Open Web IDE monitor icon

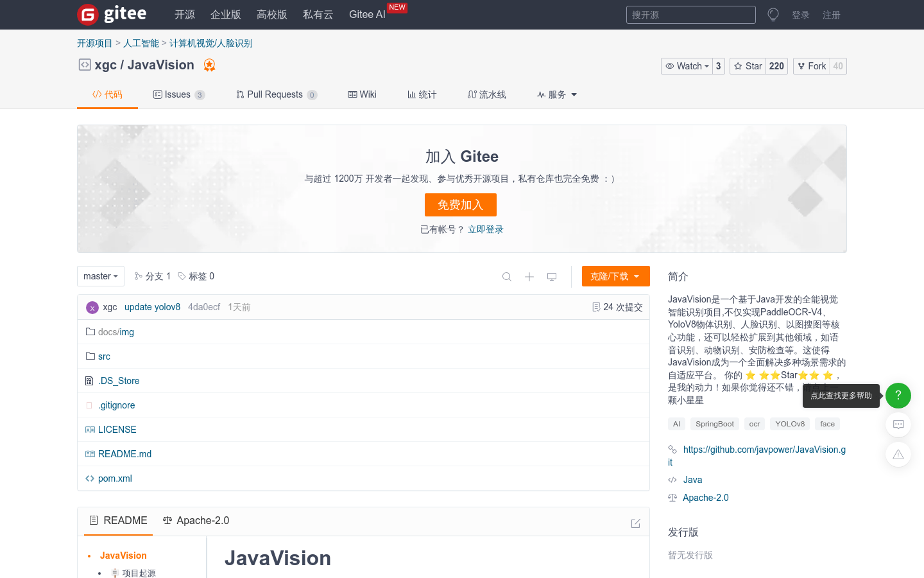(x=552, y=277)
